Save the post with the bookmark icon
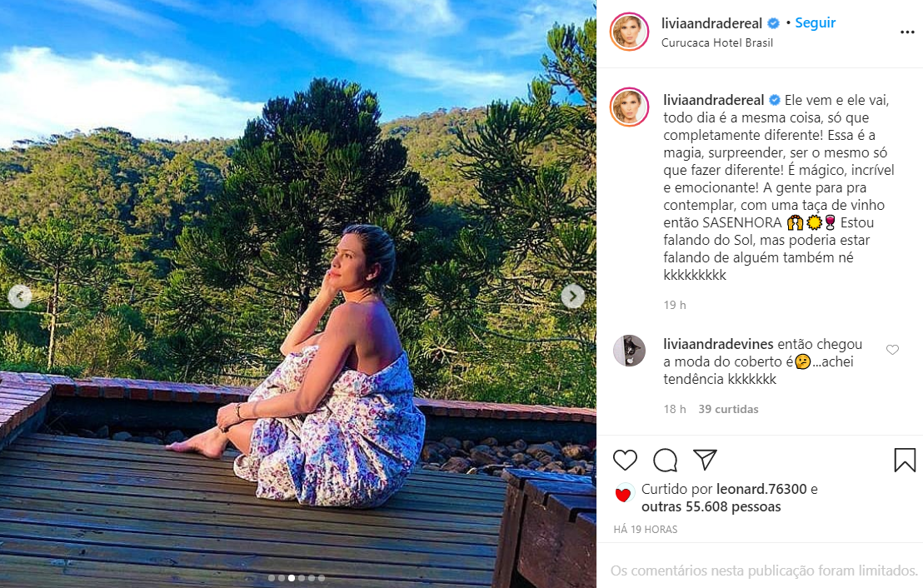923x588 pixels. [x=905, y=460]
